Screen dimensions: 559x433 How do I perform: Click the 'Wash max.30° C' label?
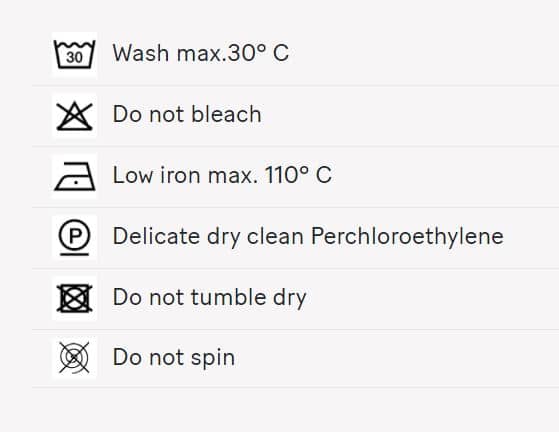point(200,53)
